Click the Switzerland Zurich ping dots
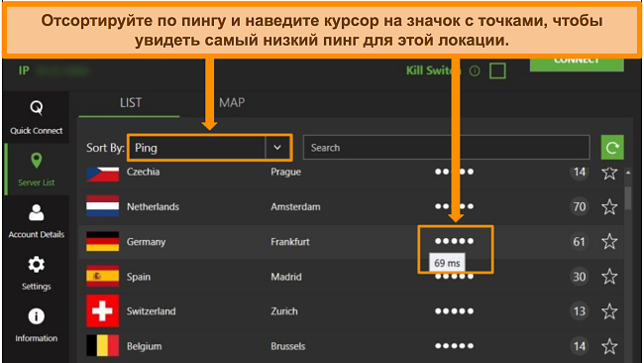The width and height of the screenshot is (644, 363). (454, 311)
